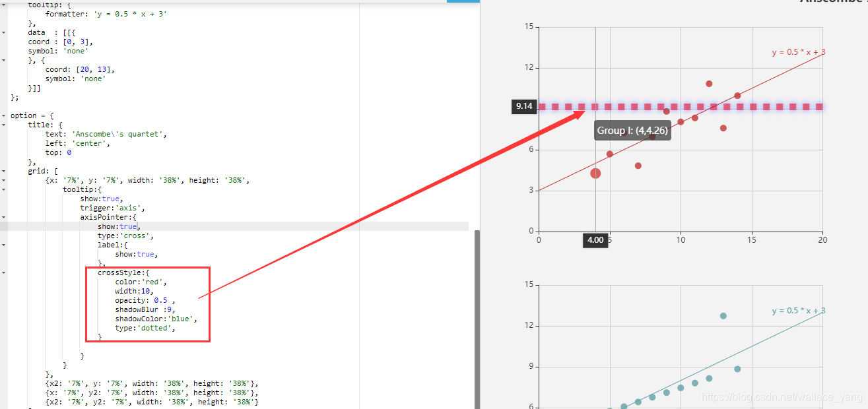
Task: Fold the "{x: '7%', y: '7%'" grid object
Action: [x=5, y=180]
